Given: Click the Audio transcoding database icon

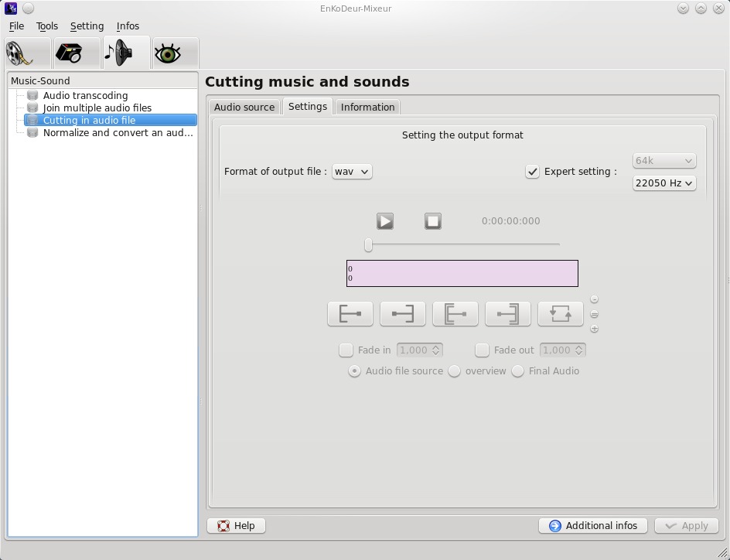Looking at the screenshot, I should click(x=32, y=95).
